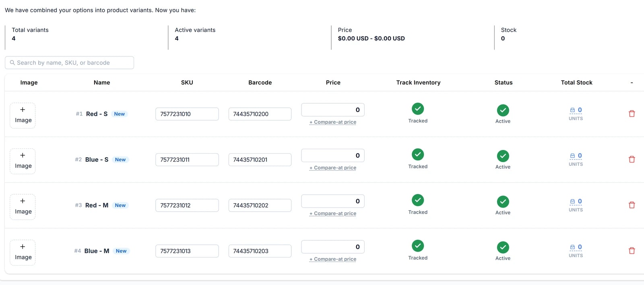Delete the Blue - M variant

click(x=632, y=251)
